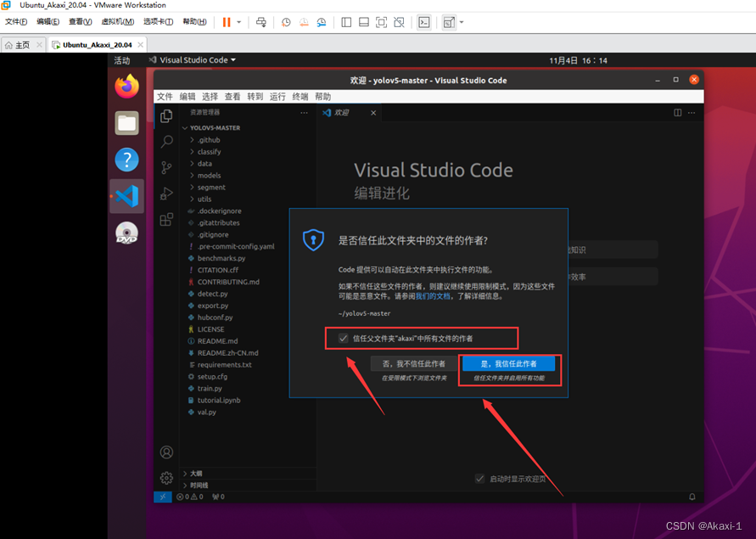Open the Explorer view in activity bar
Image resolution: width=756 pixels, height=539 pixels.
[x=166, y=115]
